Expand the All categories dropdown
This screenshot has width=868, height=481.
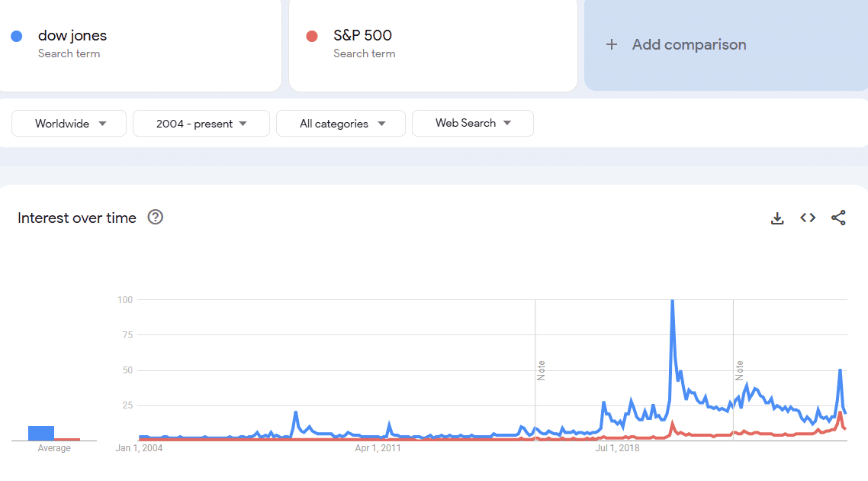[x=341, y=123]
